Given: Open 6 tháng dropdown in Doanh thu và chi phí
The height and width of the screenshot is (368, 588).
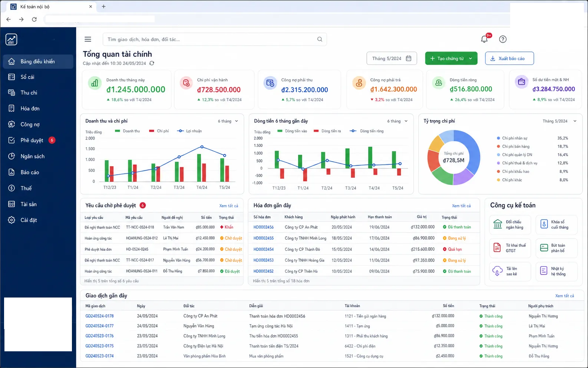Looking at the screenshot, I should (x=228, y=121).
